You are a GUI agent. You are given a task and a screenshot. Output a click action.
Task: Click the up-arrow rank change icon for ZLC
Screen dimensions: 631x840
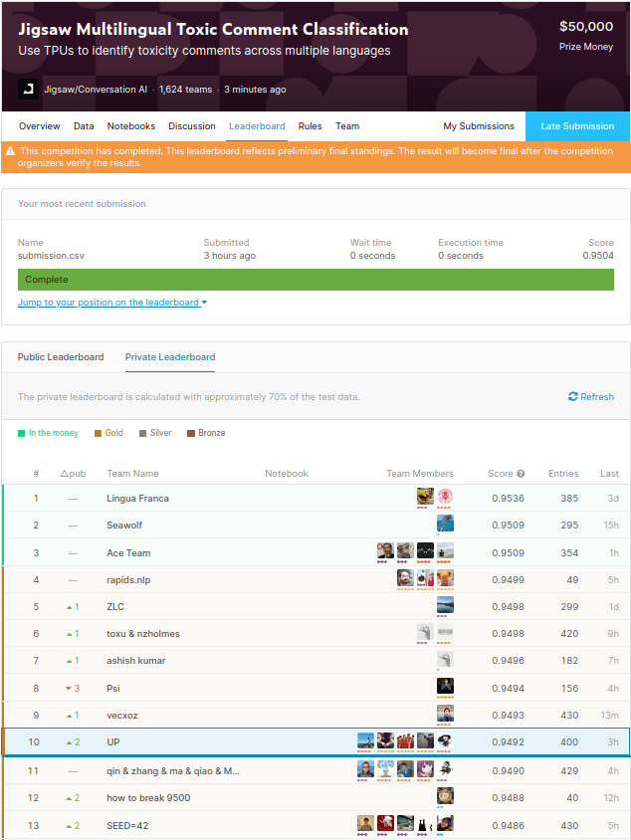pos(69,607)
